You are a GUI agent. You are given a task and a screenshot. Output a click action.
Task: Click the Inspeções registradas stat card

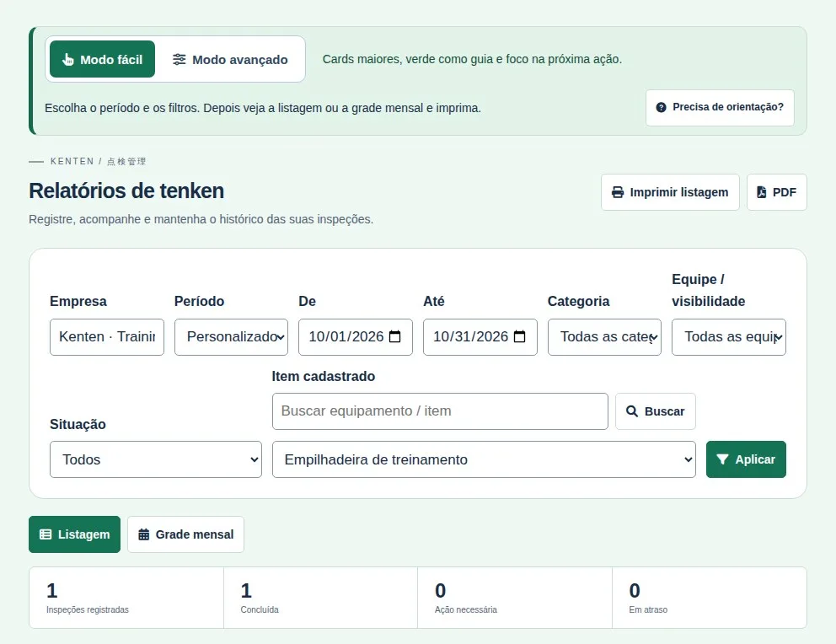tap(126, 598)
